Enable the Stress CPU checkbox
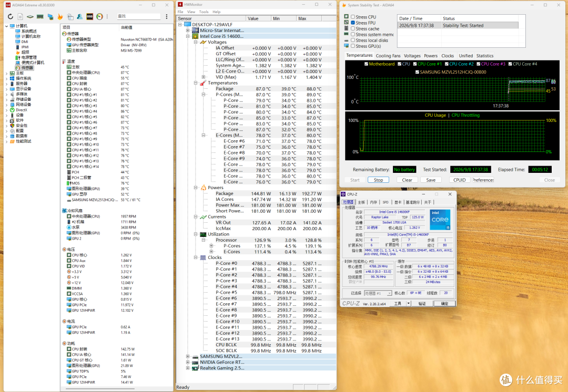This screenshot has height=392, width=568. click(353, 17)
